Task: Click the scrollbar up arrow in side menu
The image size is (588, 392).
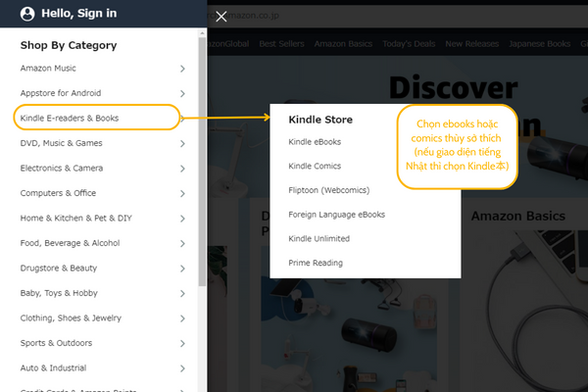Action: 202,33
